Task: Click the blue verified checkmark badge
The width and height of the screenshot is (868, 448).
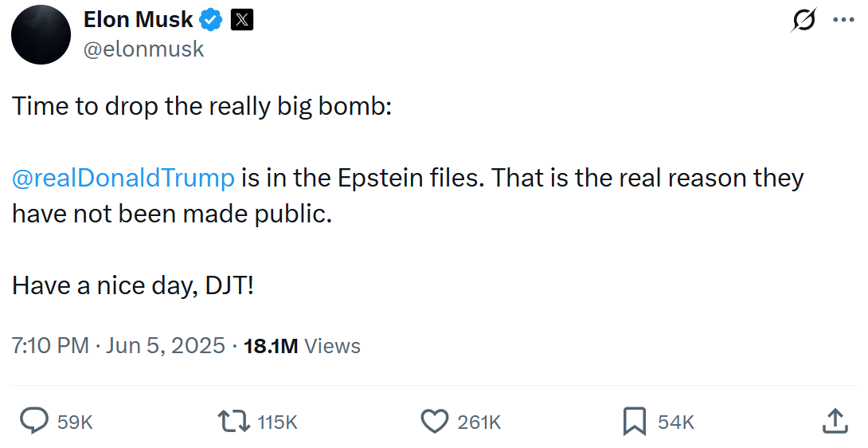Action: [211, 21]
